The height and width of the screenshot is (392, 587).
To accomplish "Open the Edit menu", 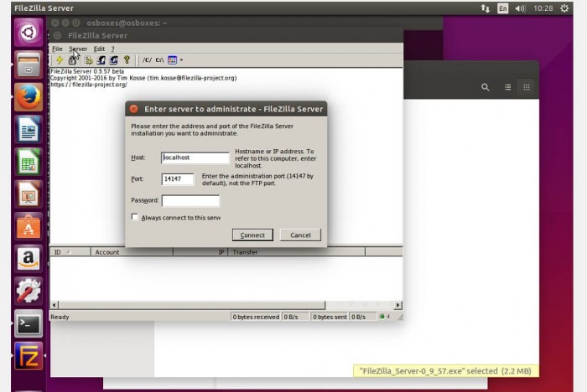I will tap(99, 49).
